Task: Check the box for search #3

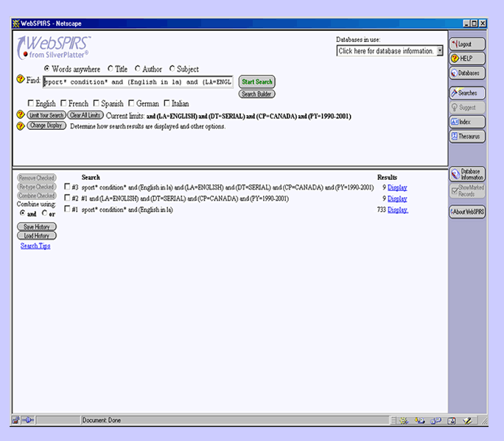Action: (x=67, y=187)
